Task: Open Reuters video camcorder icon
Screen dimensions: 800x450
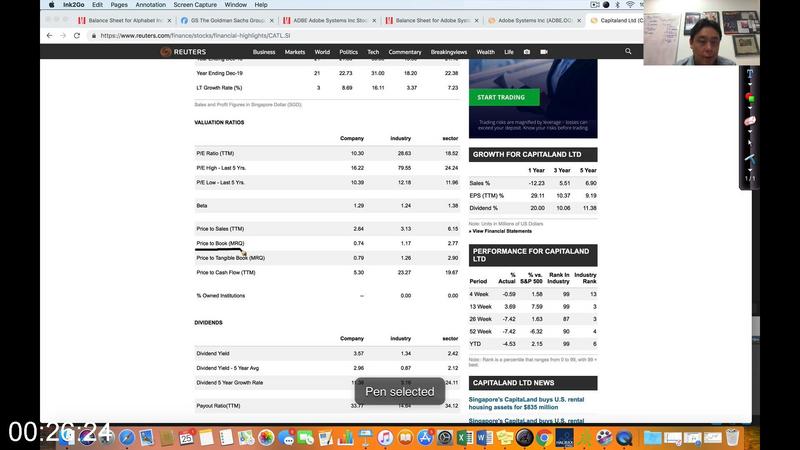Action: point(544,52)
